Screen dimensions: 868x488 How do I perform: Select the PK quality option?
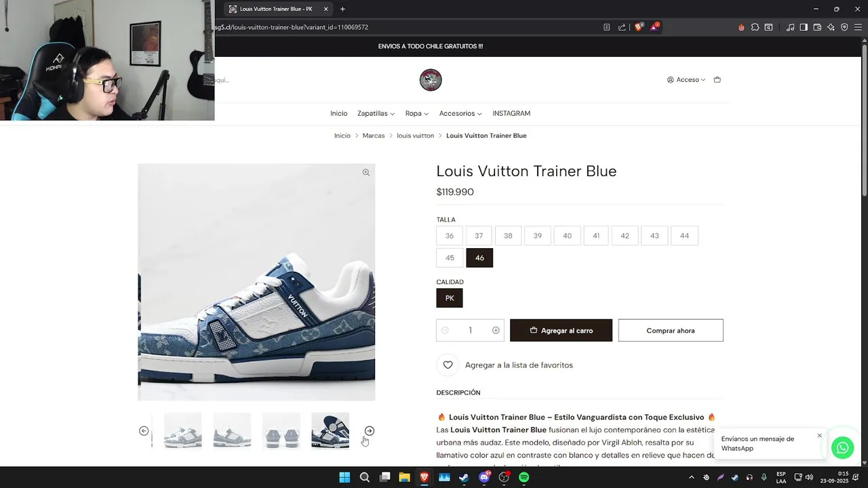click(x=450, y=298)
